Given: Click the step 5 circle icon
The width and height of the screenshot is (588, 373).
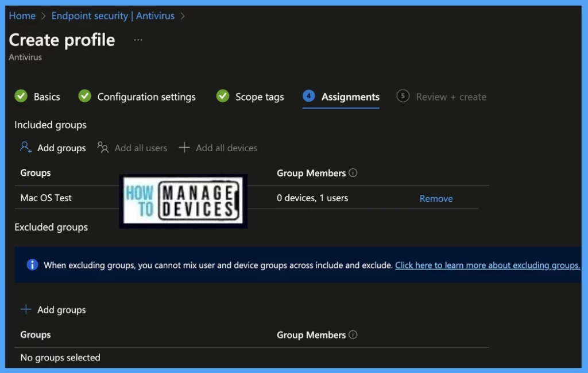Looking at the screenshot, I should (x=403, y=96).
